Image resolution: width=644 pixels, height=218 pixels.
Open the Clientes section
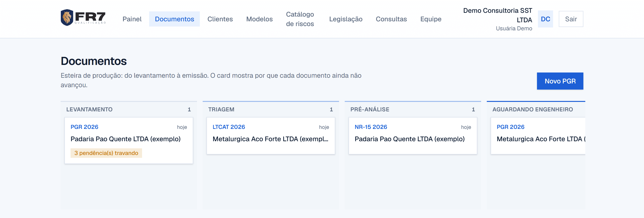(220, 19)
